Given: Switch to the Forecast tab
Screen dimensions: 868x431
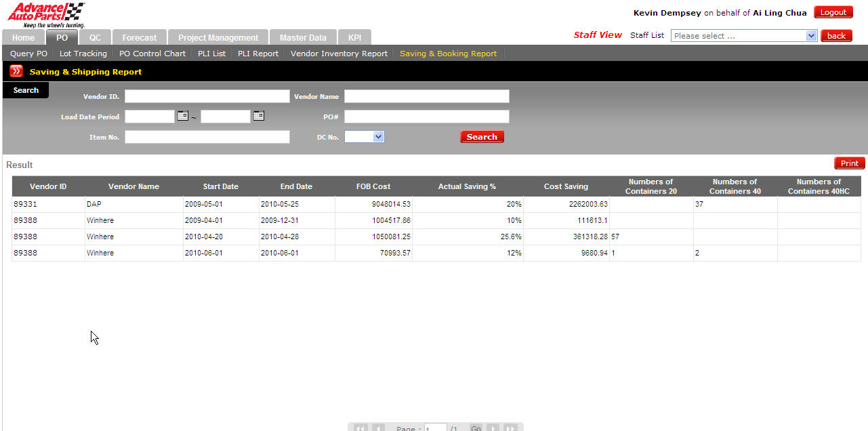Looking at the screenshot, I should click(x=139, y=38).
